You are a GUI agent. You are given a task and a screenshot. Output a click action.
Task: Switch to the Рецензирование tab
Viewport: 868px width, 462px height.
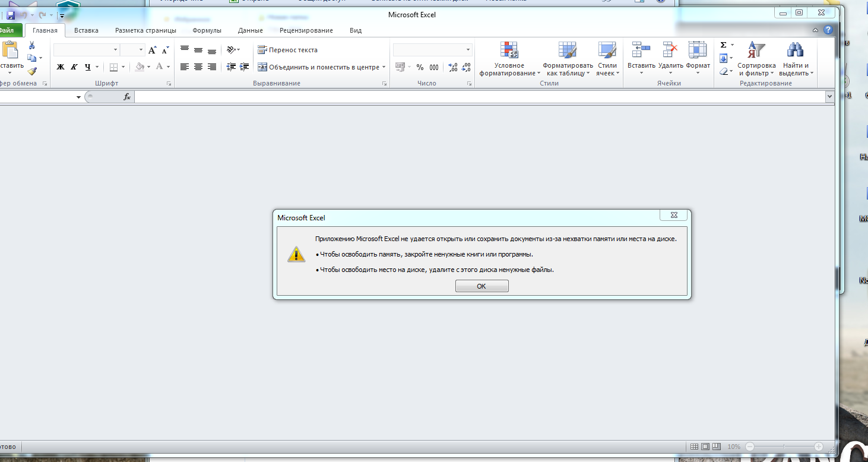click(306, 30)
